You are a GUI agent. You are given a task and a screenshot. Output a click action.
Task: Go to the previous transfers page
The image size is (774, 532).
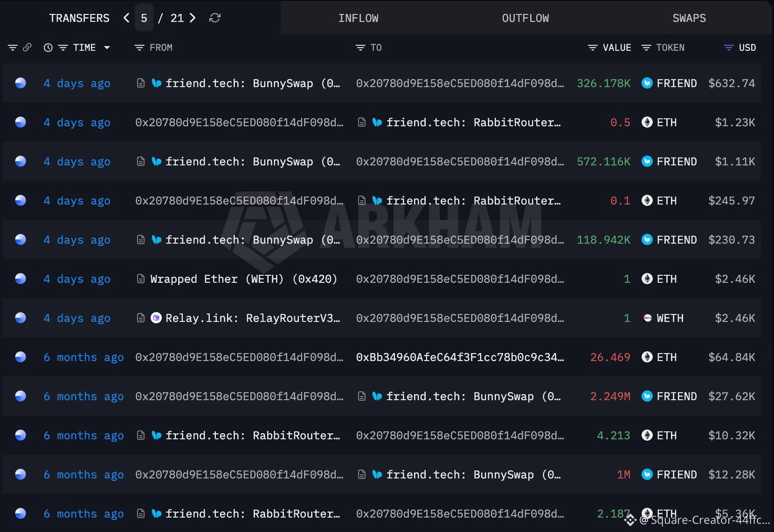pyautogui.click(x=126, y=18)
